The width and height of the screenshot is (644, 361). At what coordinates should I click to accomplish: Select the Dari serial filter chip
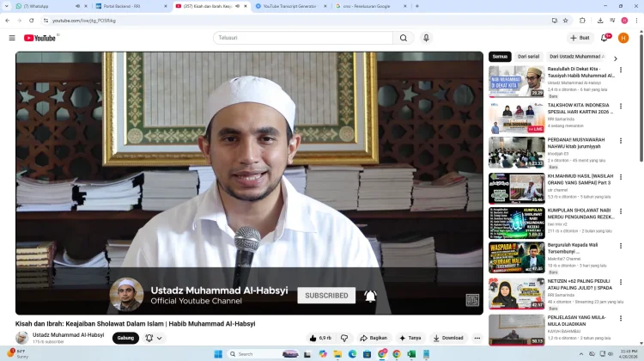click(x=528, y=57)
